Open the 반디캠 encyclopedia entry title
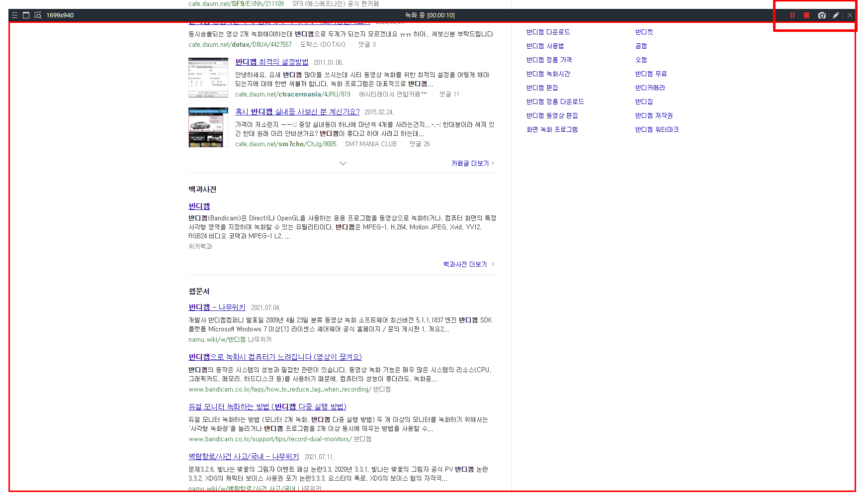The image size is (868, 498). pos(199,206)
